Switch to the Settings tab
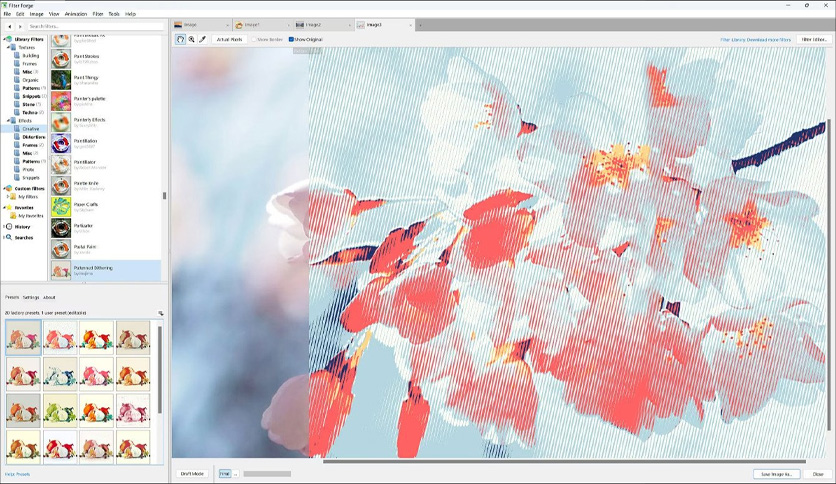Screen dimensions: 836x484 pos(31,297)
